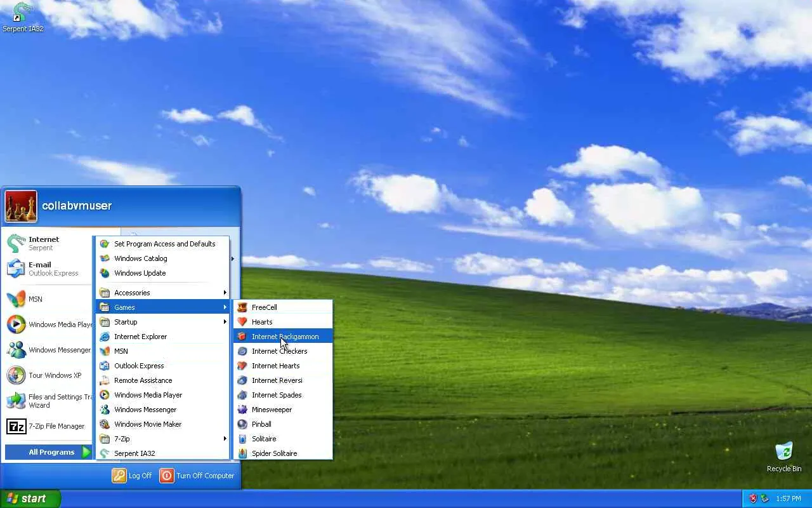Click the Turn Off Computer button
This screenshot has height=508, width=812.
pos(197,476)
